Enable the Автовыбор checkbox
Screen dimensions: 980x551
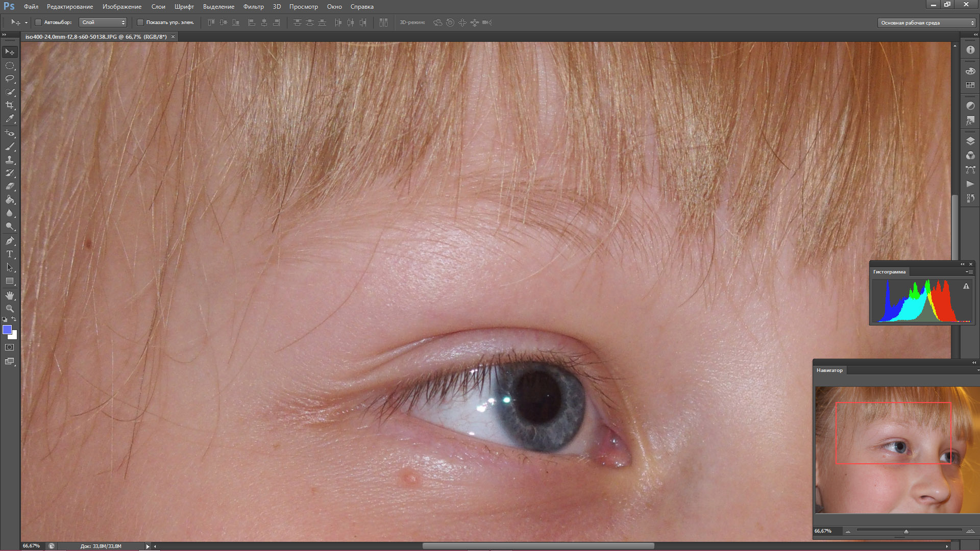[38, 22]
